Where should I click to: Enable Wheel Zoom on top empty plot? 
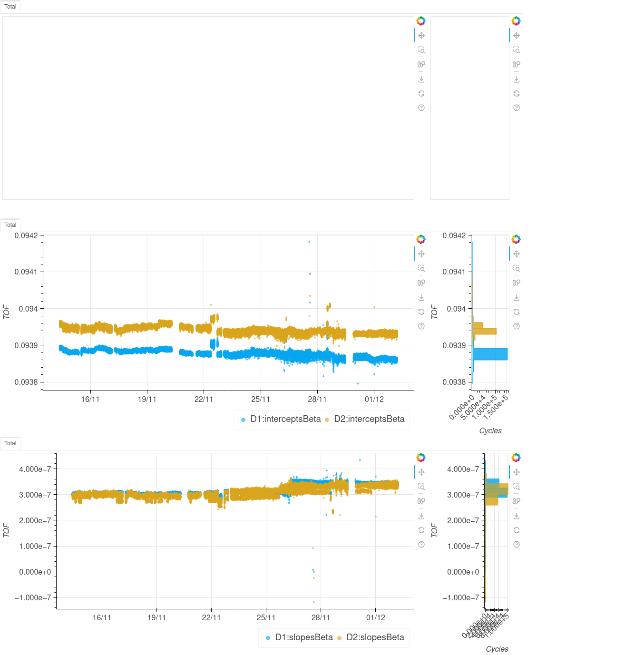coord(421,65)
